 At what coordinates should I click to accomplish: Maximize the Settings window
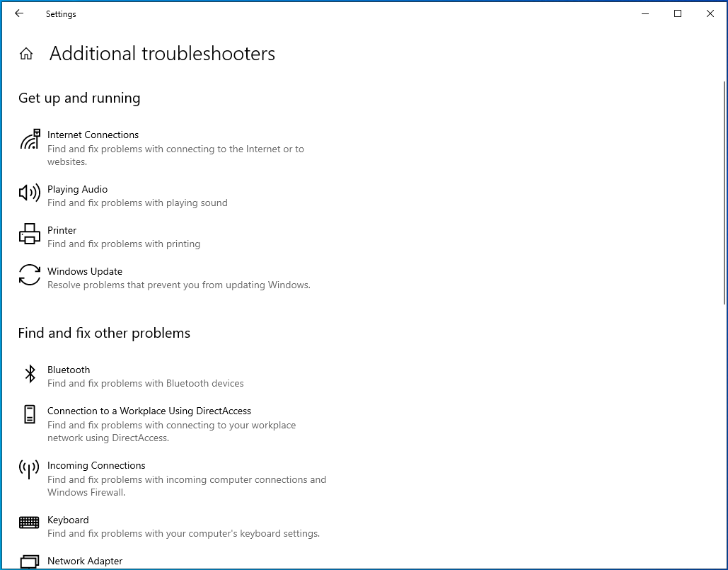678,13
